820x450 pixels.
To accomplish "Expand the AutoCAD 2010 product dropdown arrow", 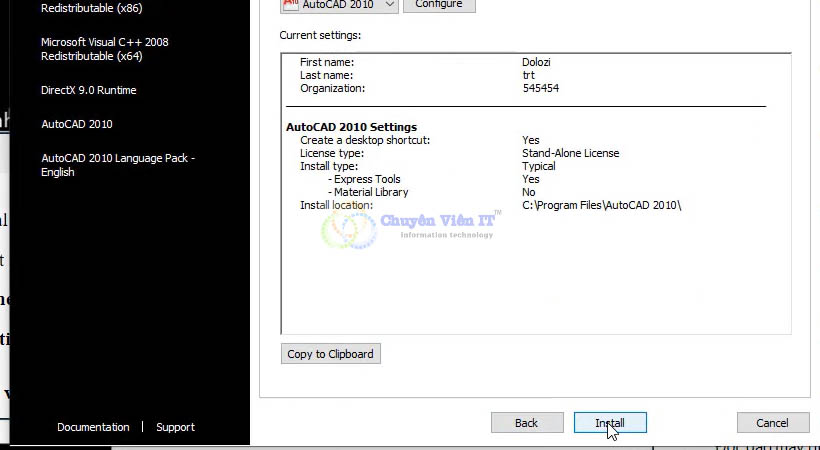I will pyautogui.click(x=387, y=4).
